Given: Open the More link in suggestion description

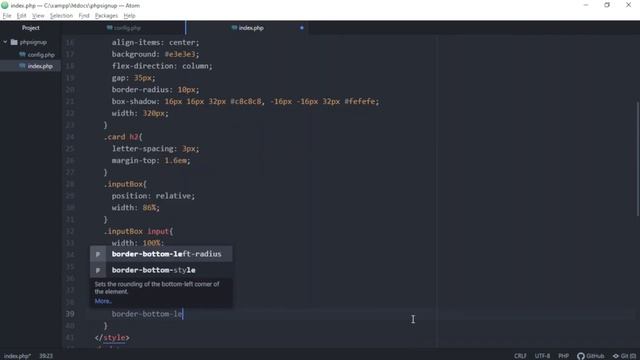Looking at the screenshot, I should coord(103,301).
